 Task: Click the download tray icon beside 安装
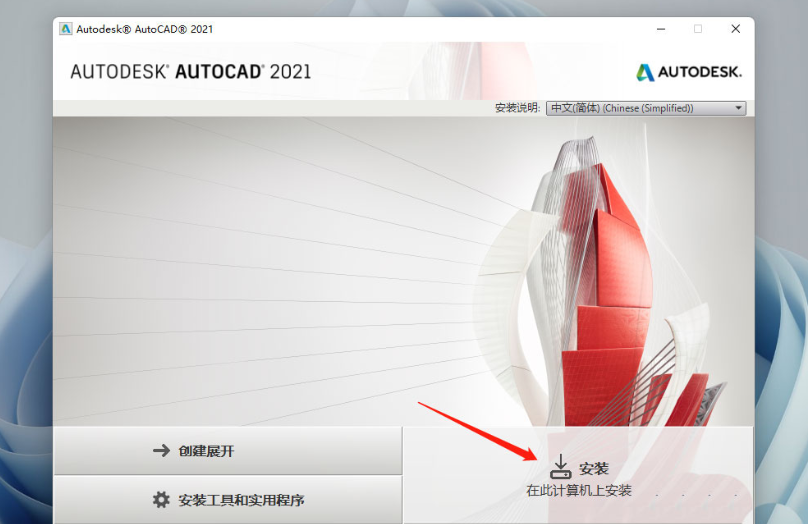pyautogui.click(x=561, y=467)
